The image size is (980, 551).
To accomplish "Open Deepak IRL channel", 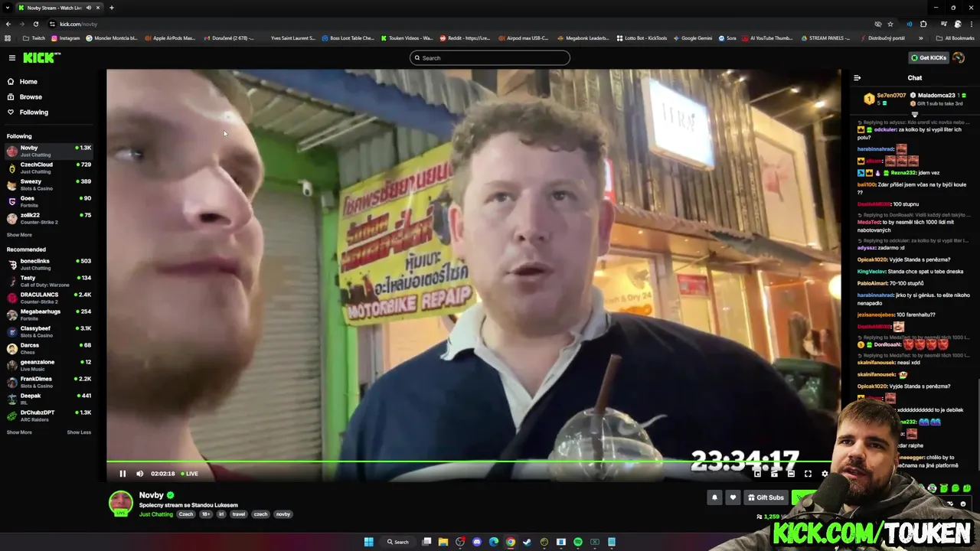I will click(49, 399).
